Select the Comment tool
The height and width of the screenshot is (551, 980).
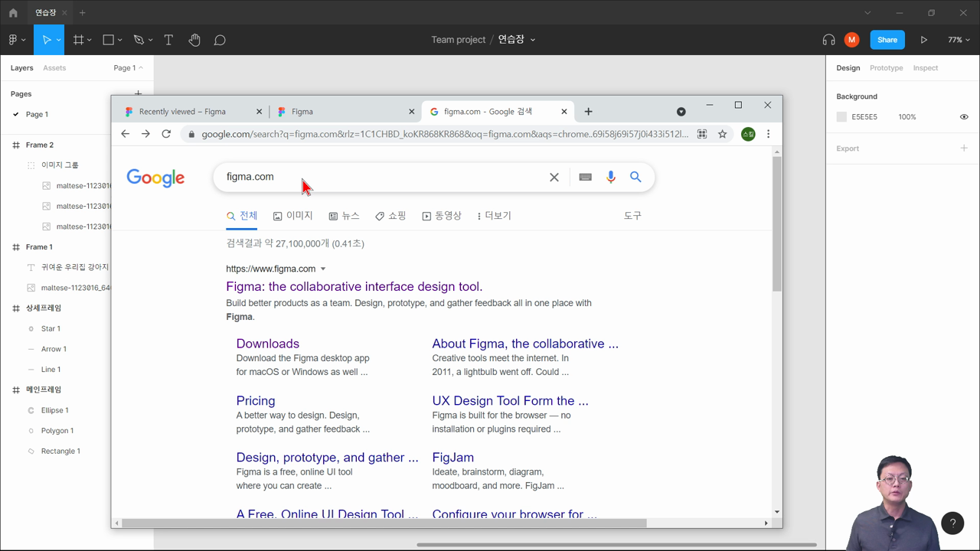pyautogui.click(x=220, y=40)
